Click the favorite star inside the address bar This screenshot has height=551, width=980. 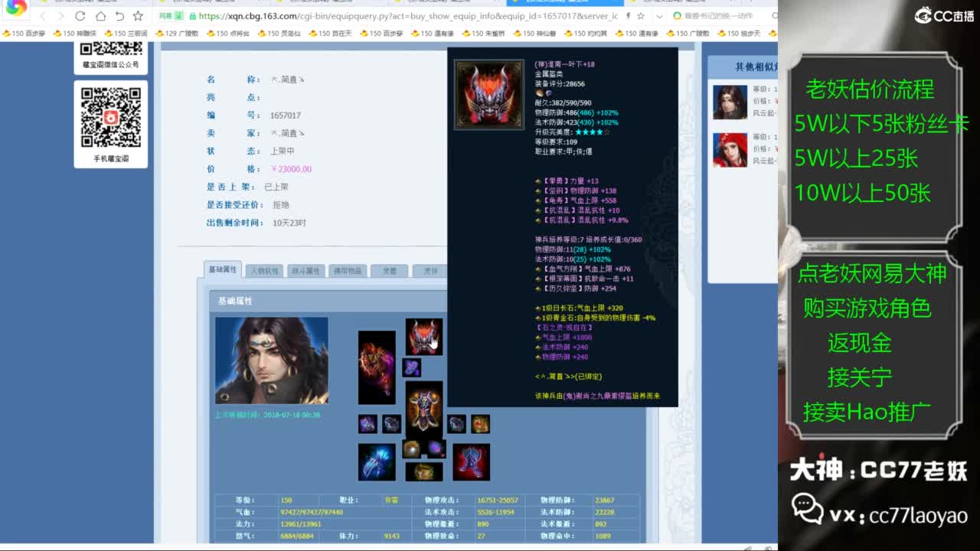coord(641,16)
